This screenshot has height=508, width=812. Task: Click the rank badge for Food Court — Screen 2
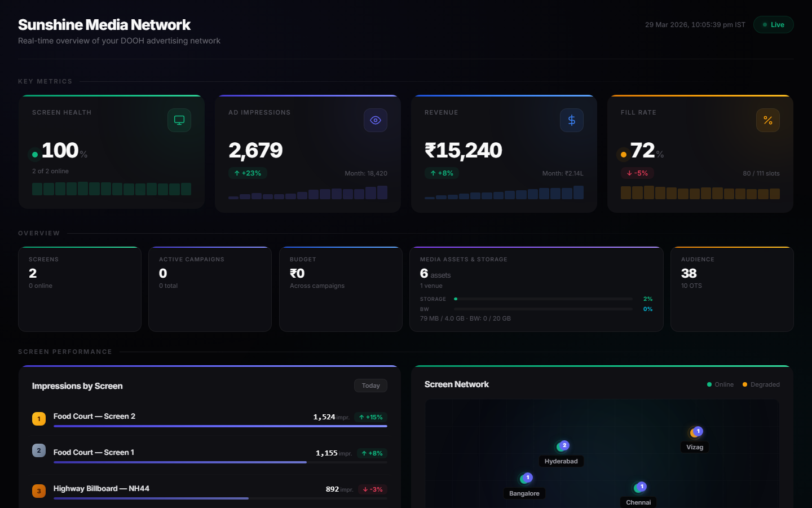tap(39, 419)
